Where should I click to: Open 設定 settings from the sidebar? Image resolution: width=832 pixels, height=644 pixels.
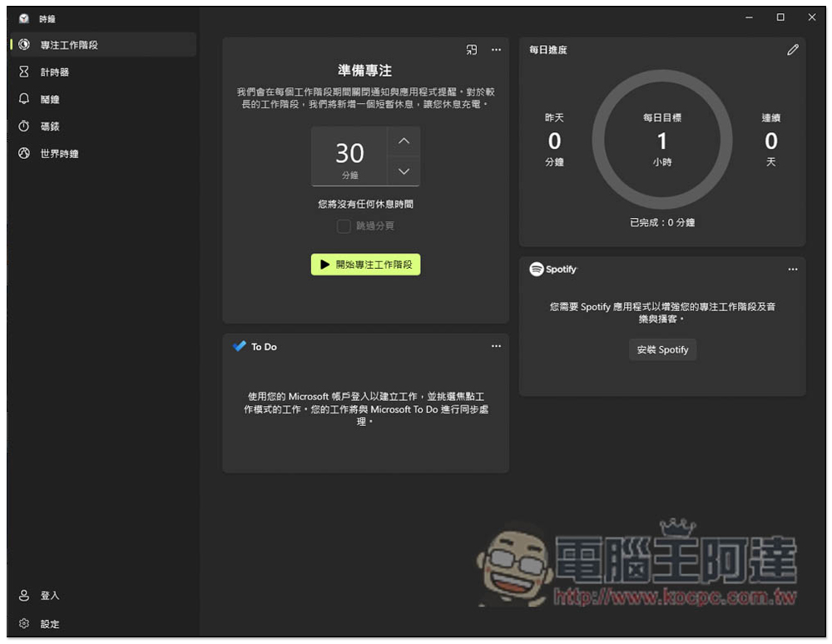pyautogui.click(x=103, y=624)
